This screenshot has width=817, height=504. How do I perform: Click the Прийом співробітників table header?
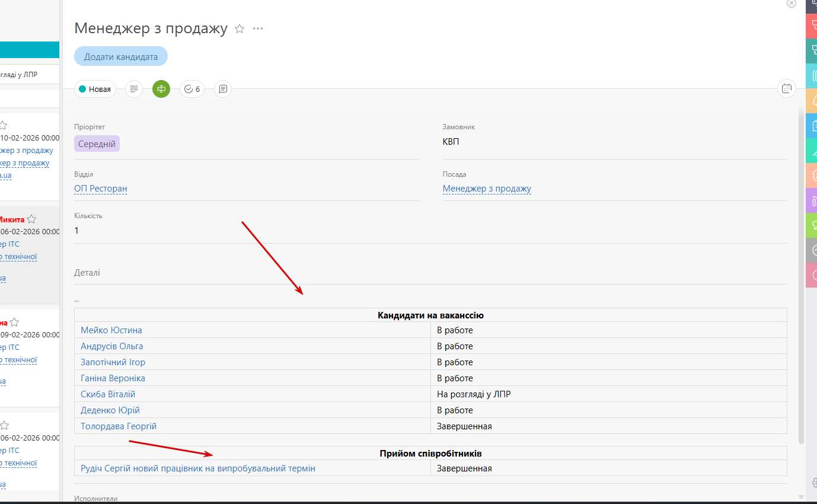pos(430,454)
